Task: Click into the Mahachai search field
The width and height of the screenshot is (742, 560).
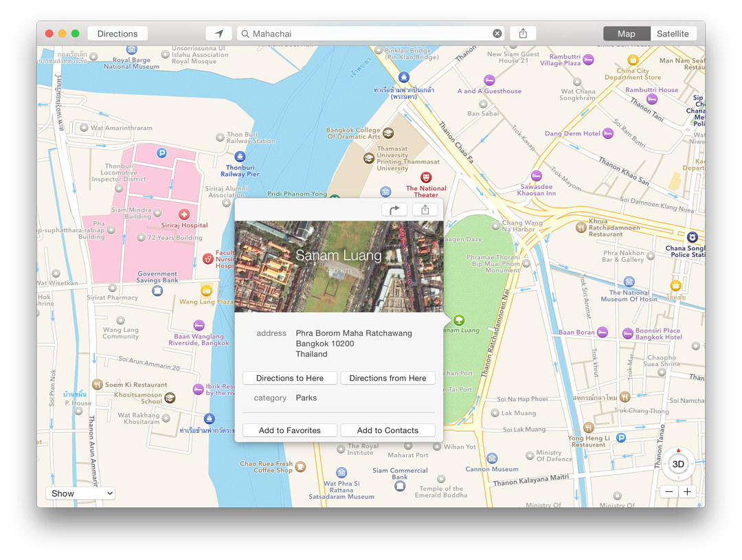Action: pos(370,34)
